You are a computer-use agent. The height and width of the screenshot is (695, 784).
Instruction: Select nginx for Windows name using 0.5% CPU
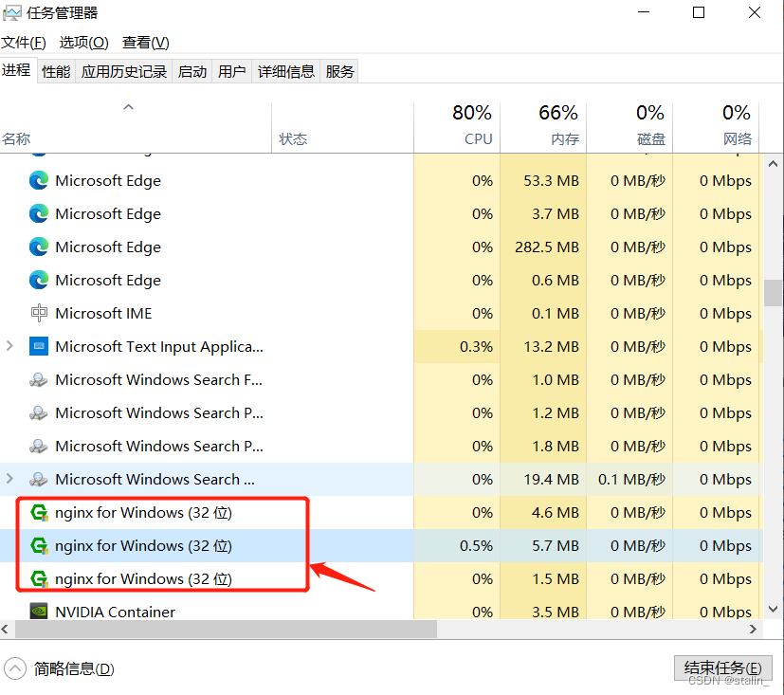point(143,545)
